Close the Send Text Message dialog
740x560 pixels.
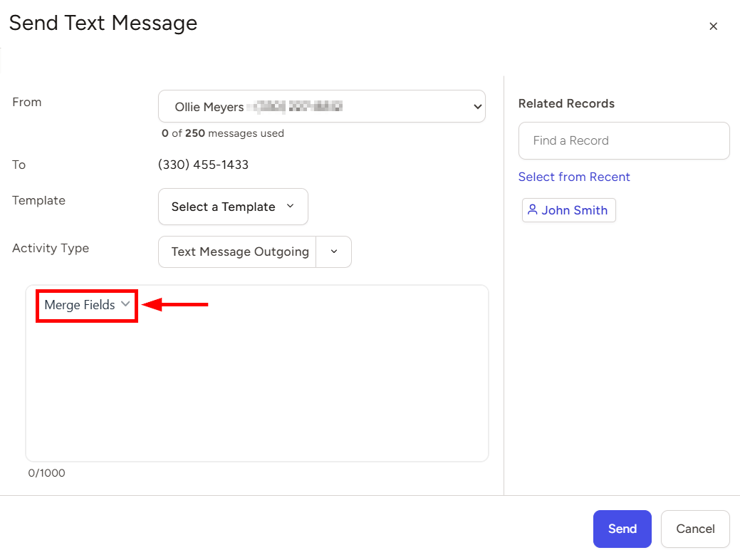pyautogui.click(x=713, y=26)
